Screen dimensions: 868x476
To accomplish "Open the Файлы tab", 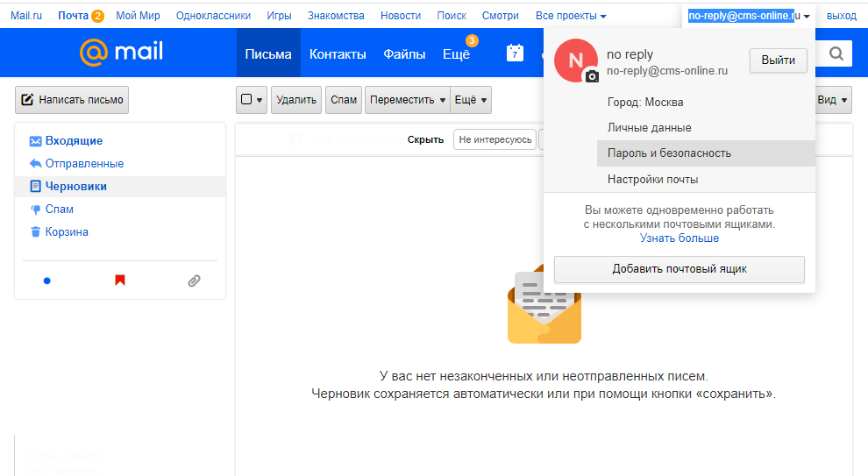I will (x=404, y=53).
